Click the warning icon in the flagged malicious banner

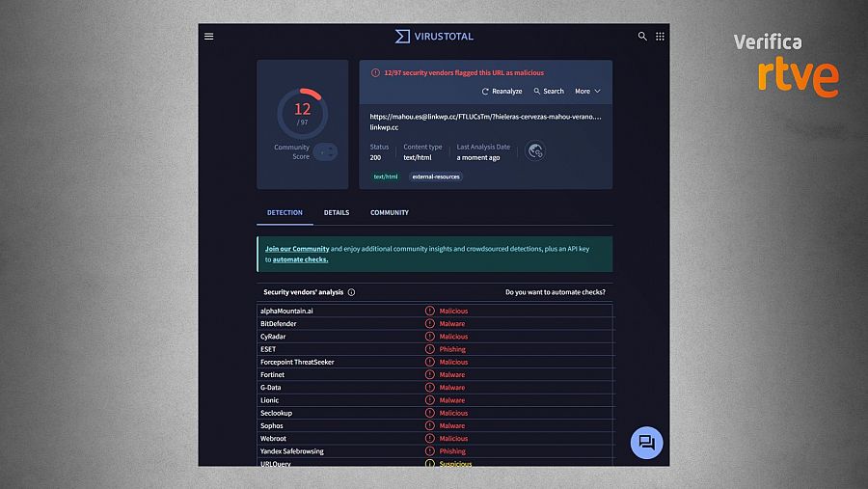(375, 73)
